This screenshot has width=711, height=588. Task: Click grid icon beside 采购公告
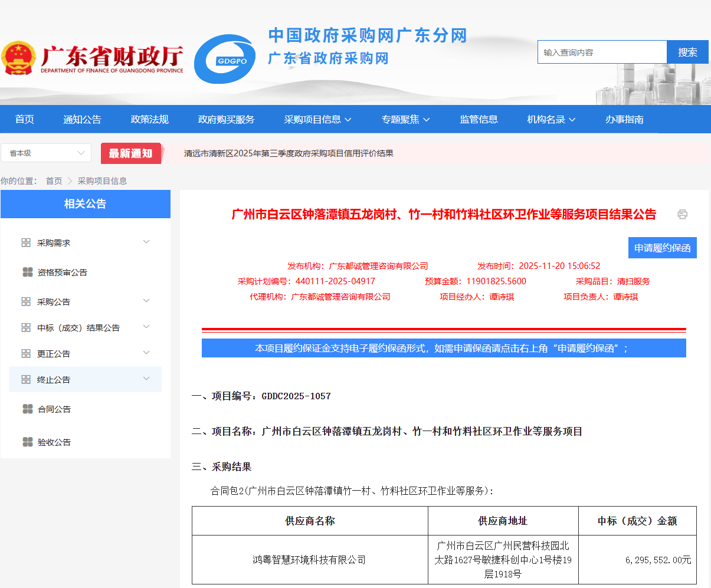point(26,301)
